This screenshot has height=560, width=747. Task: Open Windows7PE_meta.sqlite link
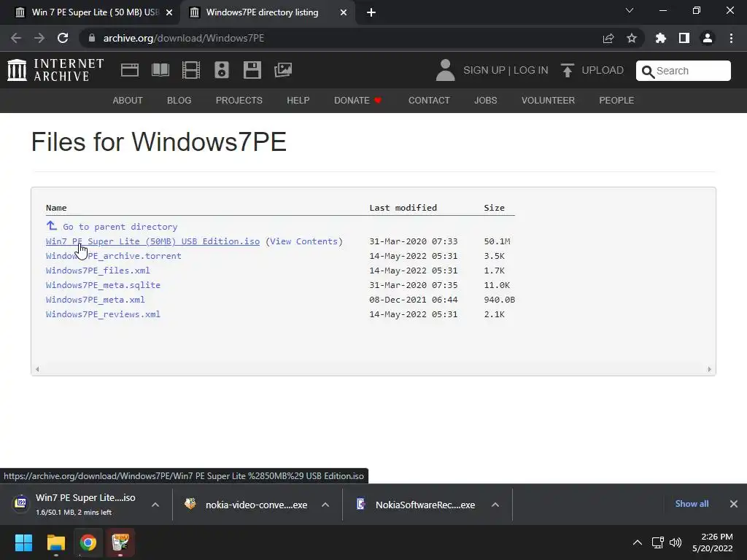[x=103, y=285]
